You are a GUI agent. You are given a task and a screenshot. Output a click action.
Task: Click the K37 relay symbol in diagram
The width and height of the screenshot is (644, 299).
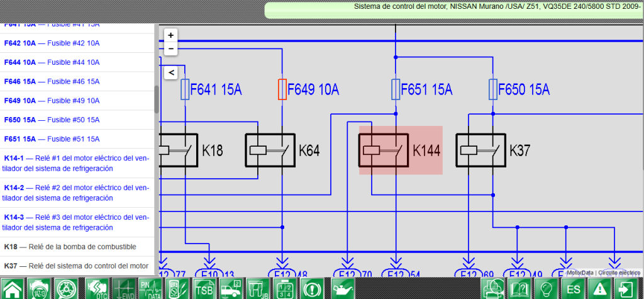tap(481, 150)
